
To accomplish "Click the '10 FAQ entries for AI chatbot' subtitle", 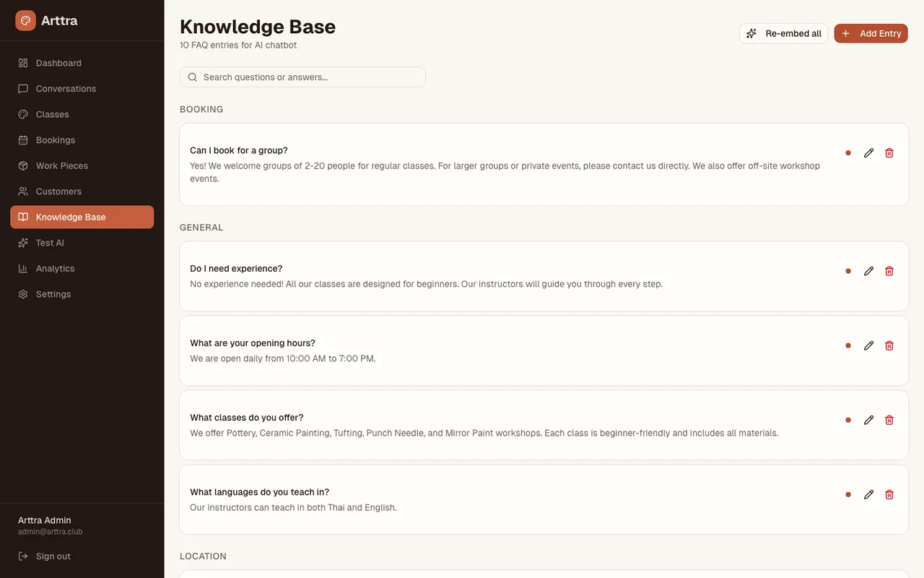I will (x=238, y=45).
